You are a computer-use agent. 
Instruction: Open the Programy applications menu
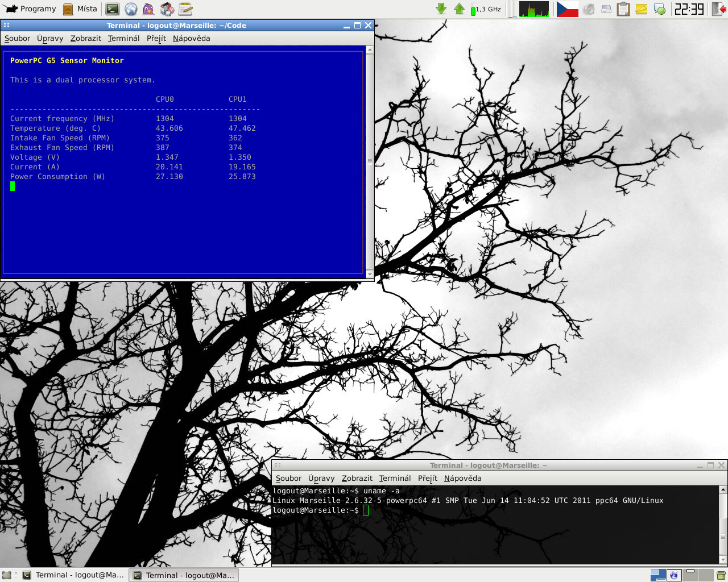pos(31,9)
